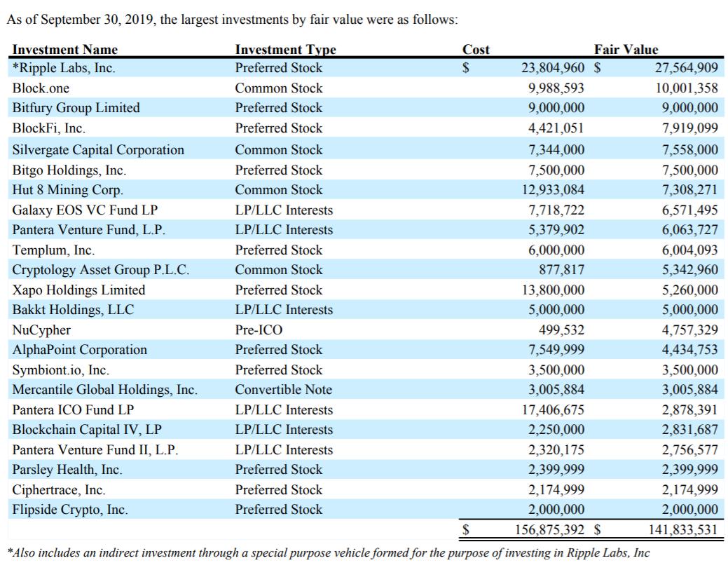Select Bitfury Group Limited name

[x=76, y=108]
